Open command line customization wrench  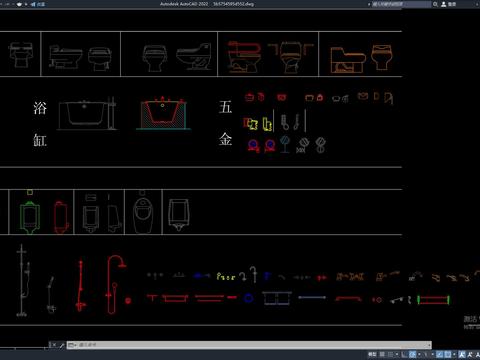[x=62, y=345]
